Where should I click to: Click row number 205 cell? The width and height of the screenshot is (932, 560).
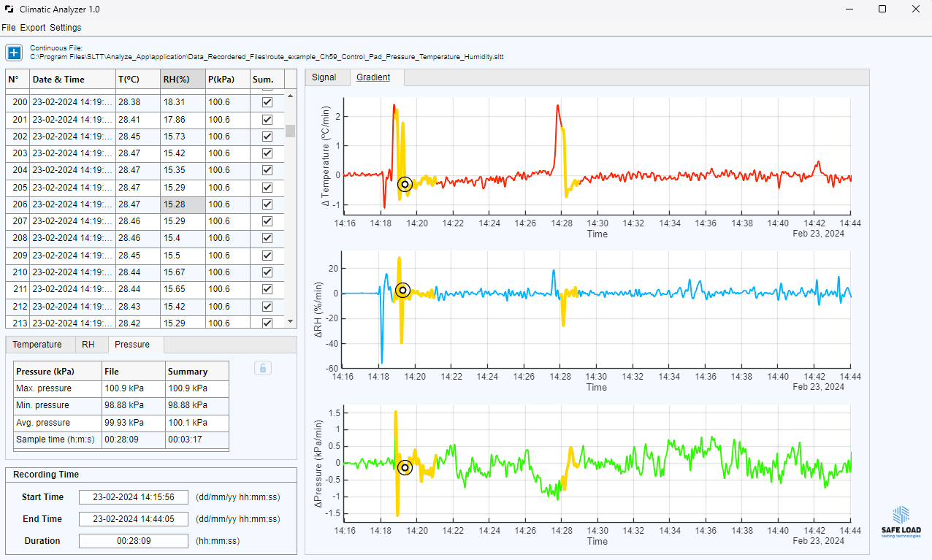[18, 188]
